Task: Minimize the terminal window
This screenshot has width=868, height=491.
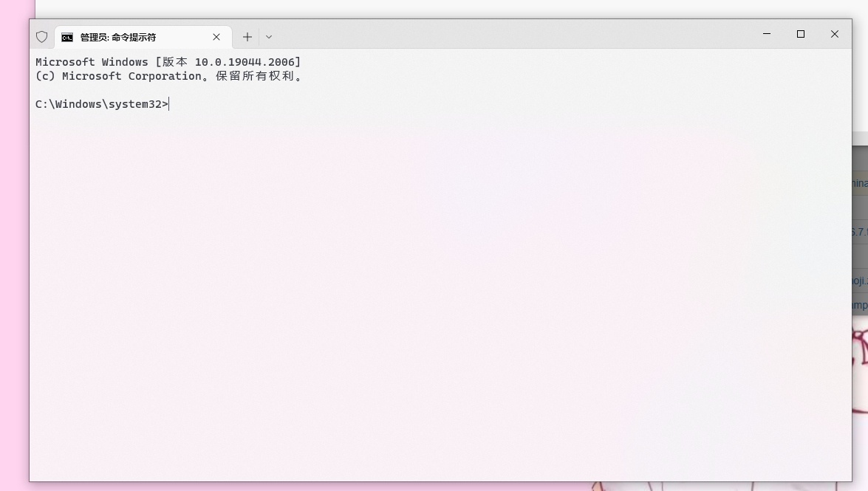Action: pyautogui.click(x=767, y=34)
